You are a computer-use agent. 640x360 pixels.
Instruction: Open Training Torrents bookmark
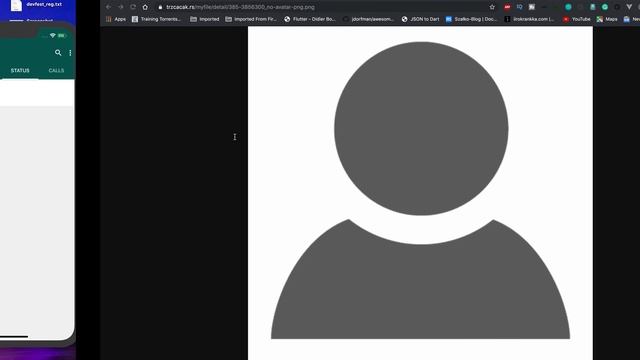(156, 19)
